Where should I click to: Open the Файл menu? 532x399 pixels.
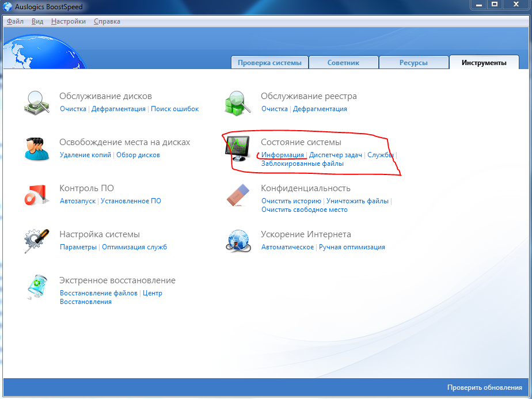coord(16,21)
